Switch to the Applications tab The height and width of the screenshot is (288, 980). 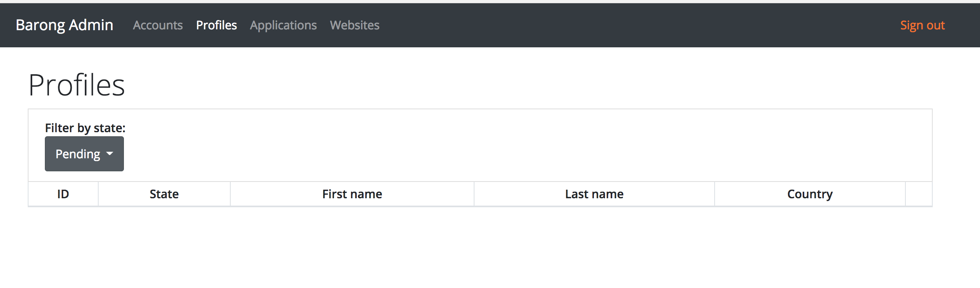tap(283, 25)
